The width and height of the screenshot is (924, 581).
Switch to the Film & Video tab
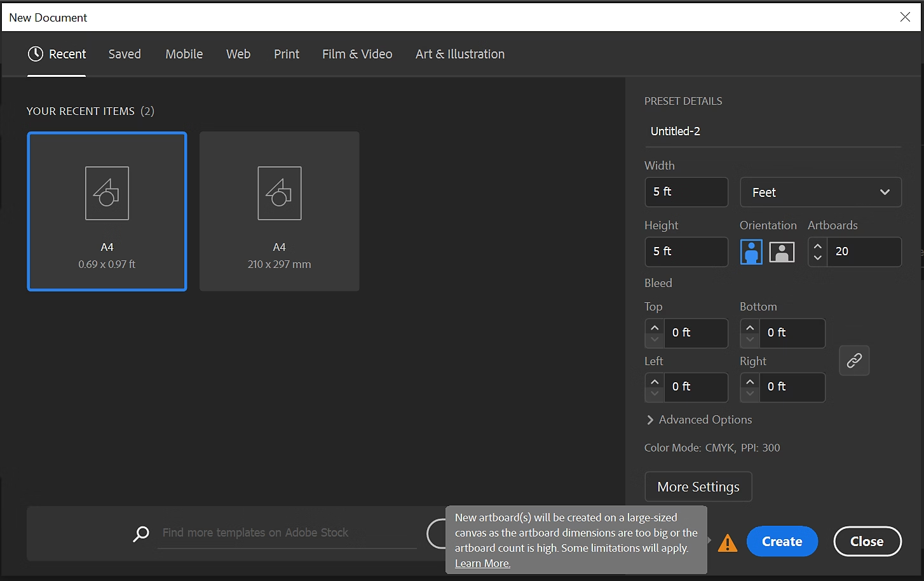tap(357, 55)
